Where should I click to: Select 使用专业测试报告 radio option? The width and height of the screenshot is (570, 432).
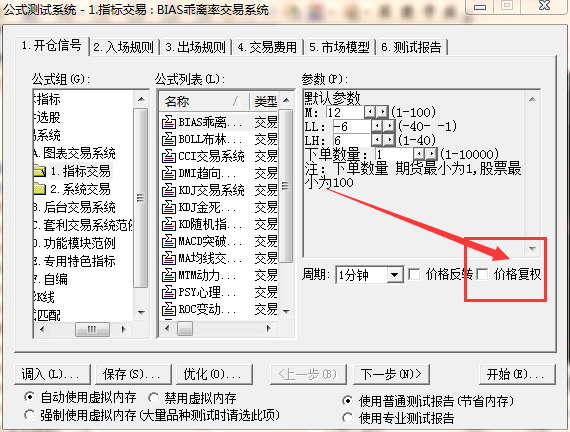(348, 418)
